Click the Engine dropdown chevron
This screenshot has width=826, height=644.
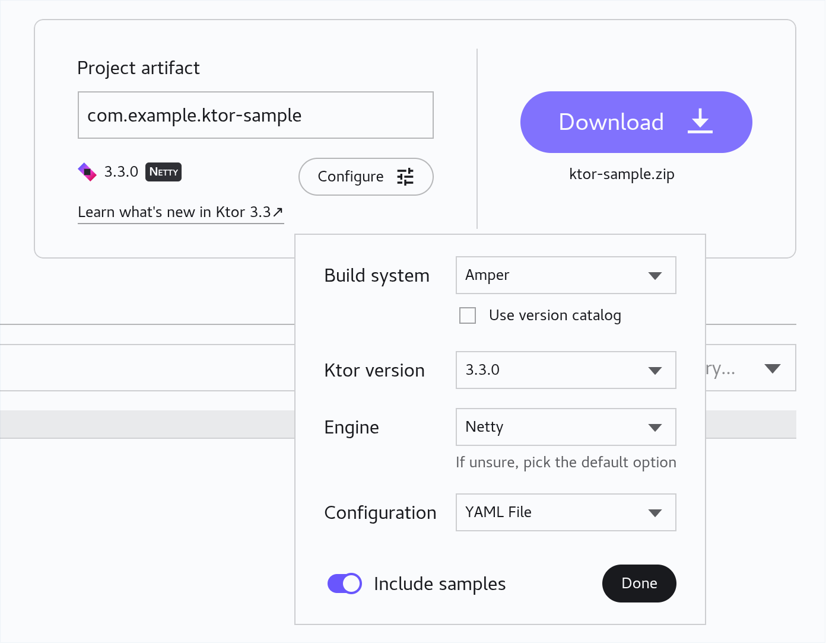click(x=655, y=427)
